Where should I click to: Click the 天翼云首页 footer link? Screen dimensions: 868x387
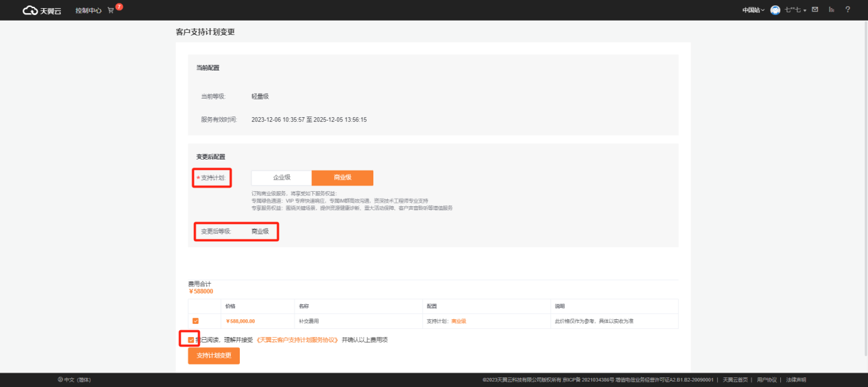pos(736,379)
